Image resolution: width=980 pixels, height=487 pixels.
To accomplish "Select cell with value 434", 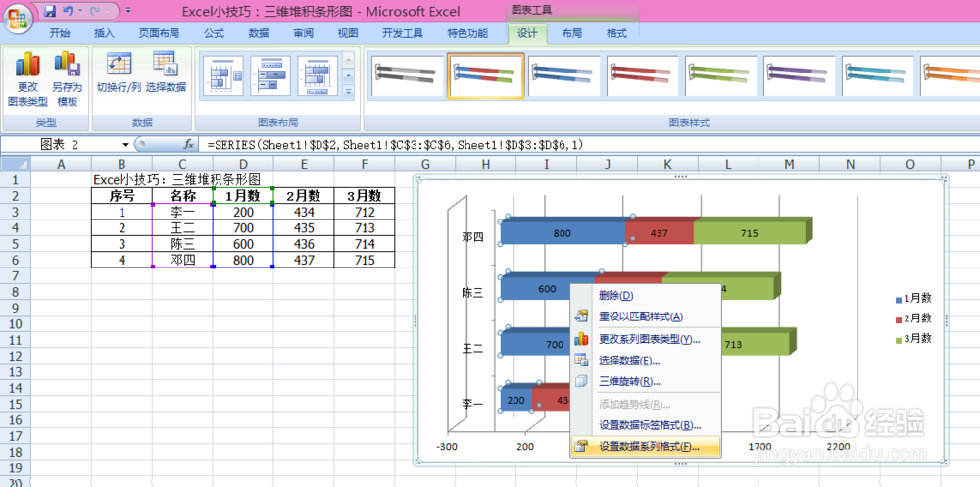I will [304, 212].
